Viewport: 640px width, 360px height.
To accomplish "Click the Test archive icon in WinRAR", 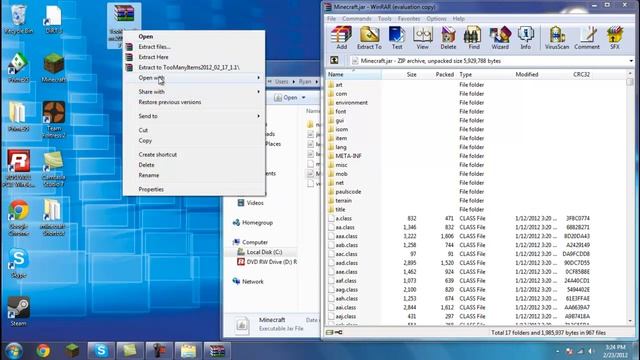I will click(x=397, y=38).
